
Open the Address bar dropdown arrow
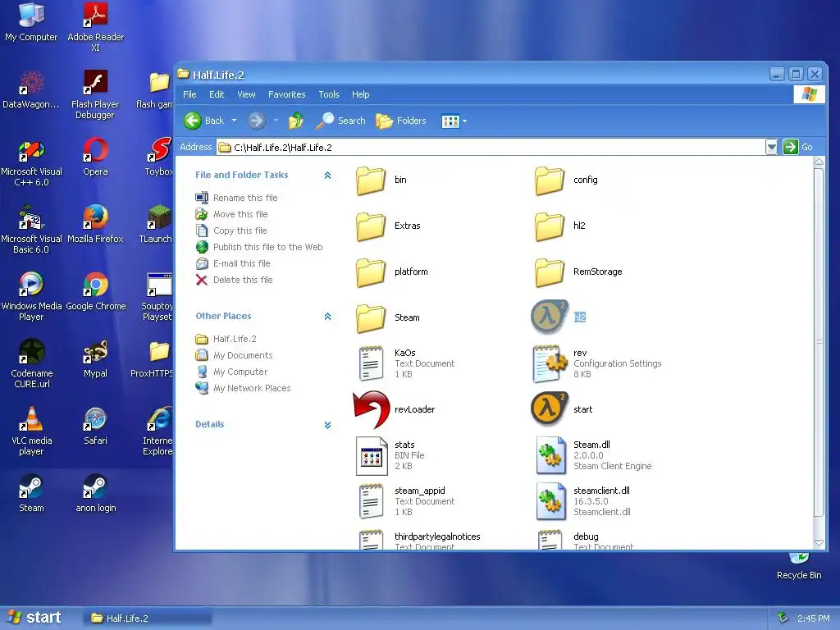[771, 147]
